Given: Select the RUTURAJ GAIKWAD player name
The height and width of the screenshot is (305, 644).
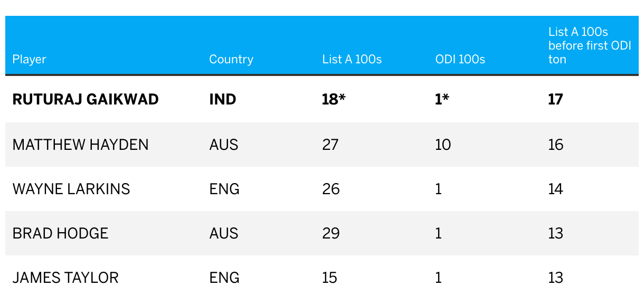Looking at the screenshot, I should pos(86,99).
